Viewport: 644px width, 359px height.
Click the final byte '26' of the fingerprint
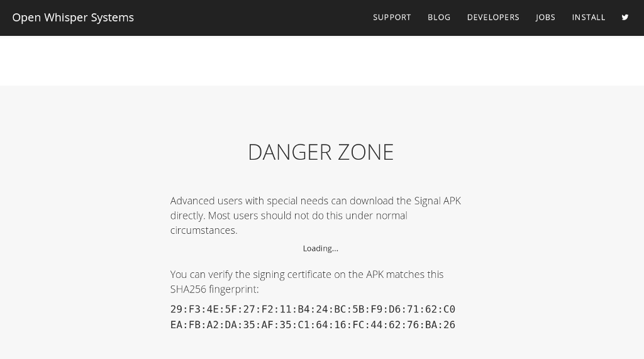[449, 324]
